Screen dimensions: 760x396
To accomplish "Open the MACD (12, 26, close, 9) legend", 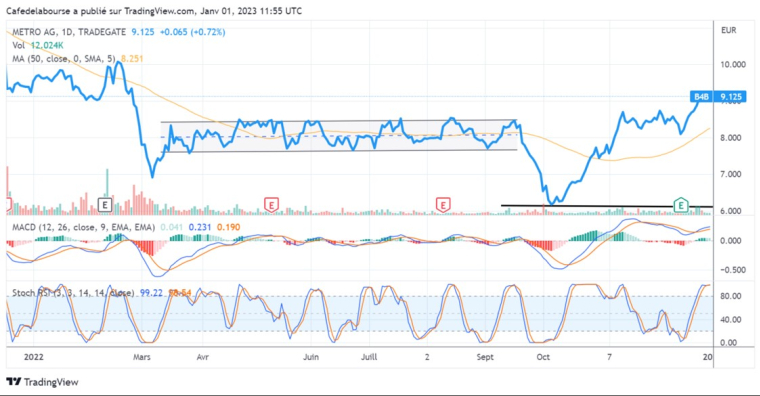I will click(83, 227).
